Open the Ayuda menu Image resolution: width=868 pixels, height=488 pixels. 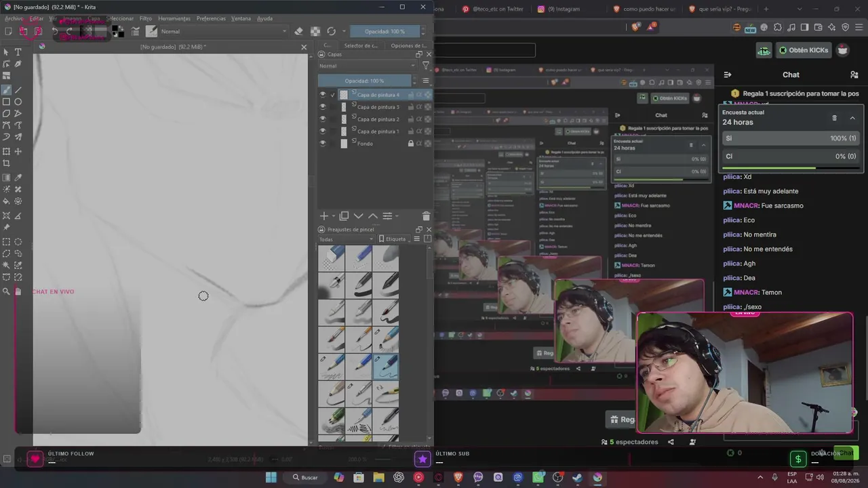tap(264, 19)
